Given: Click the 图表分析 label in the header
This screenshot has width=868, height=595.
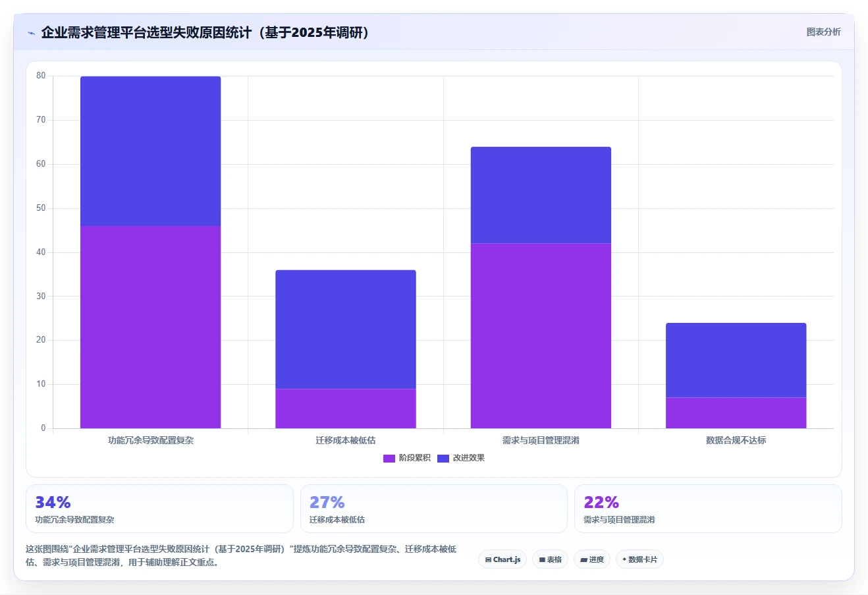Looking at the screenshot, I should (823, 32).
